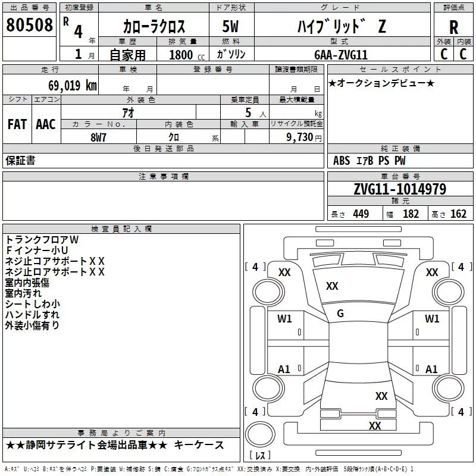
Task: Select the car name カローラクロス
Action: click(x=154, y=27)
